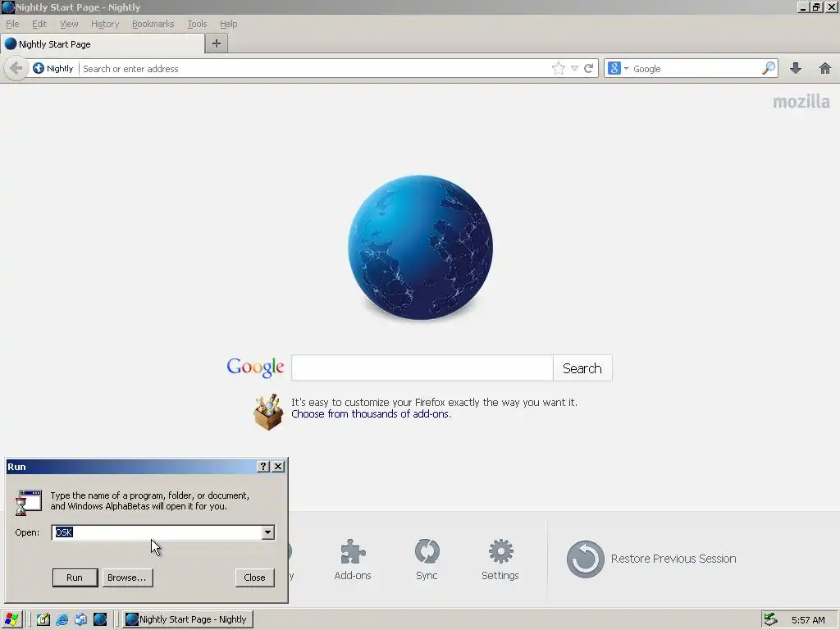Click the Restore Previous Session circular arrow

coord(585,559)
